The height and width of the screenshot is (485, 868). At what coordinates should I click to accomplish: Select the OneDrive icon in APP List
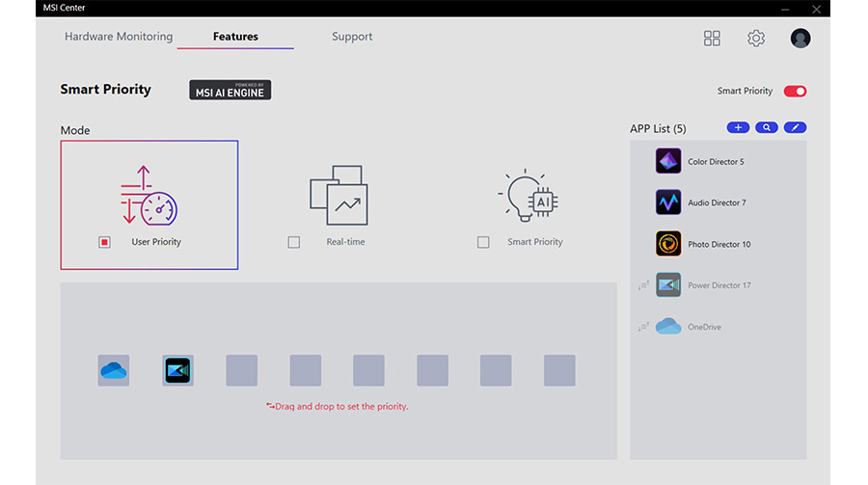click(668, 326)
